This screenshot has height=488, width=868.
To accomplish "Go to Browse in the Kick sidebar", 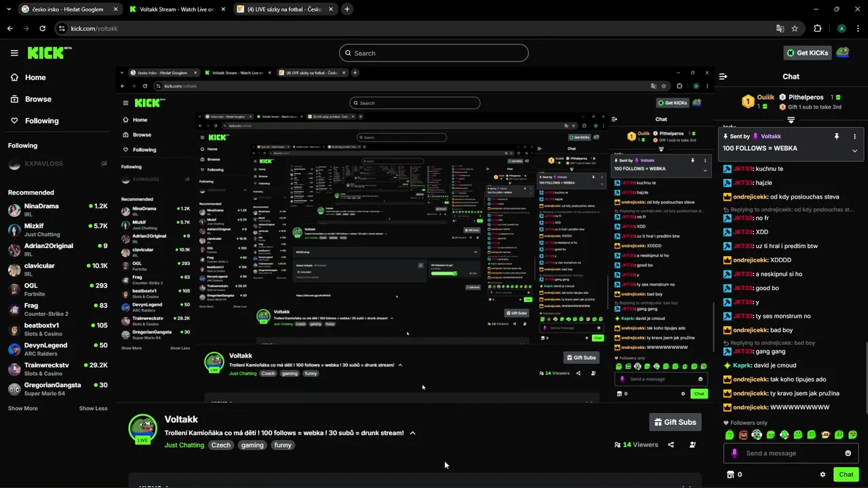I will pos(38,99).
